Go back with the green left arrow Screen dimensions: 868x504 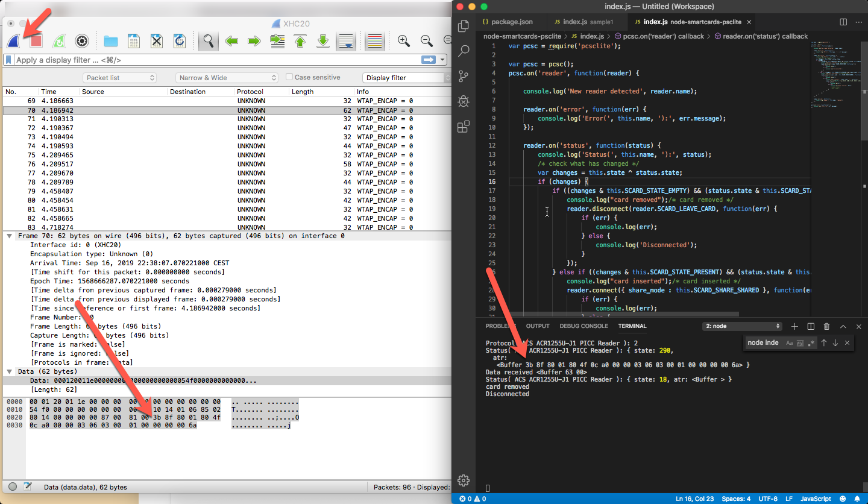(231, 41)
